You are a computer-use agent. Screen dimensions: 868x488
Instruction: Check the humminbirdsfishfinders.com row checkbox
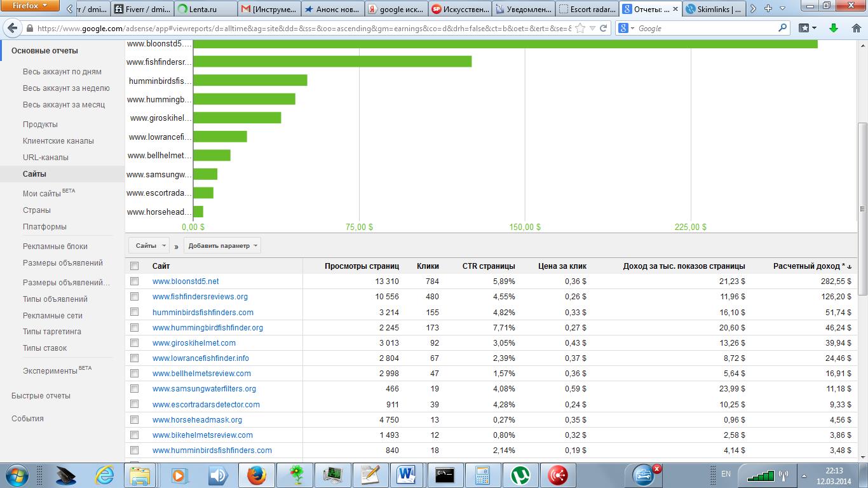[134, 312]
